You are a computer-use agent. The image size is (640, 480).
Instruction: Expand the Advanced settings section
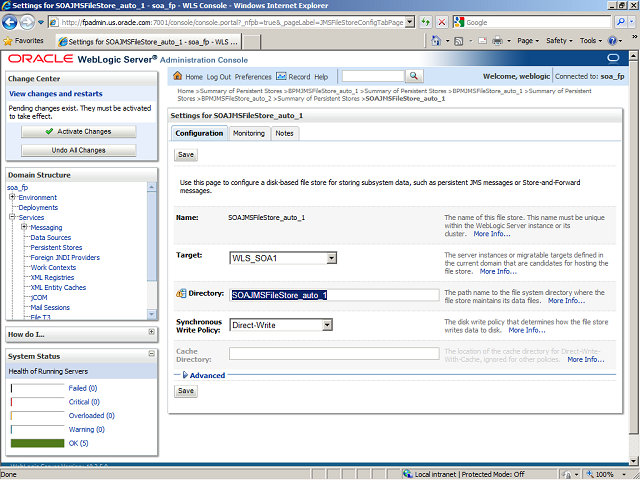tap(186, 375)
